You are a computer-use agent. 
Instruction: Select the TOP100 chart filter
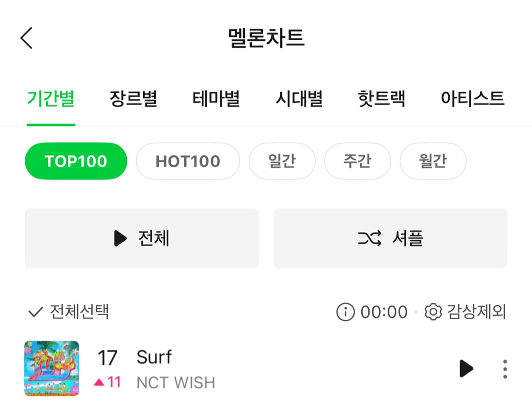(x=76, y=161)
